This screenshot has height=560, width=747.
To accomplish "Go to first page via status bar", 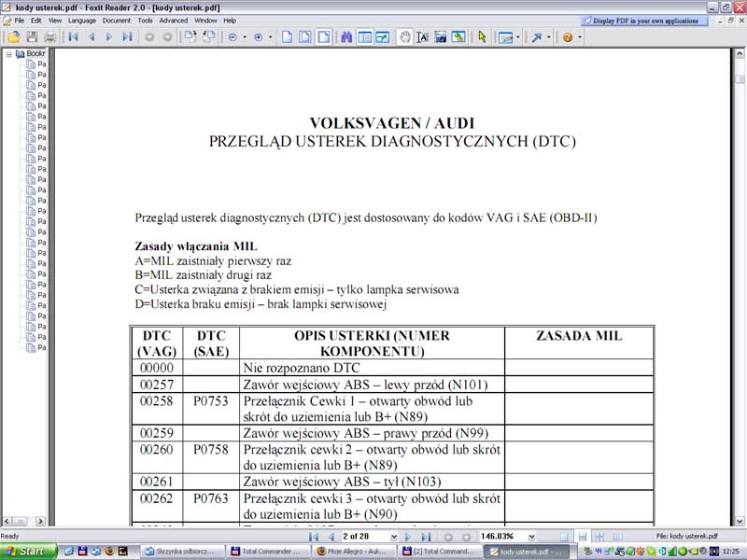I will 314,537.
